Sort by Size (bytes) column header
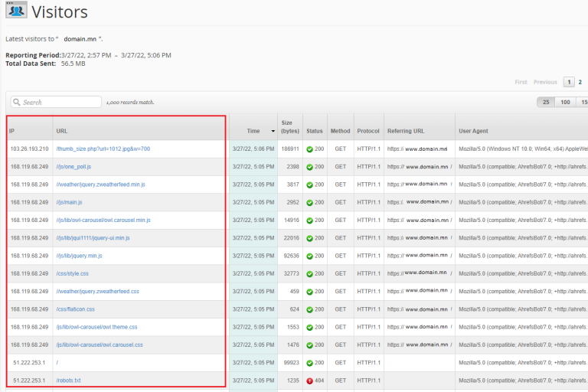 click(290, 127)
